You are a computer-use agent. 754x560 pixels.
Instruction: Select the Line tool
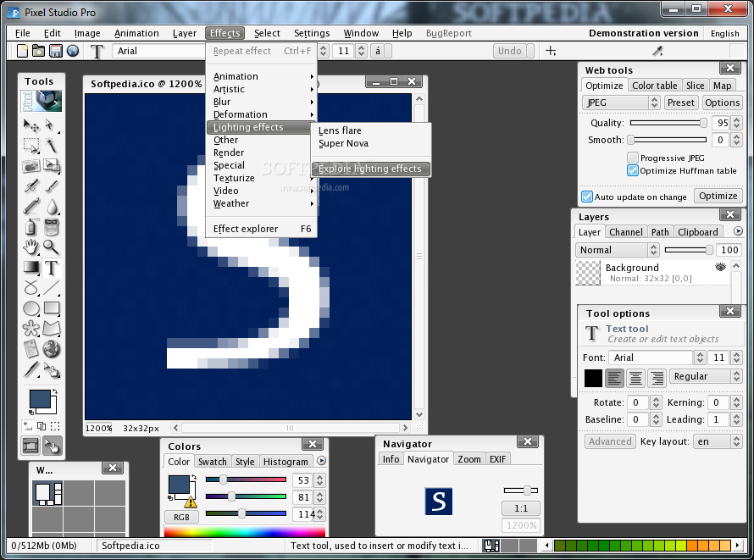coord(52,287)
